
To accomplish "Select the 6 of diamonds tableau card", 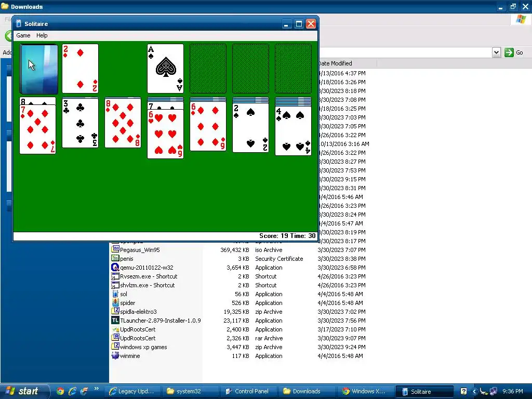I will (208, 126).
